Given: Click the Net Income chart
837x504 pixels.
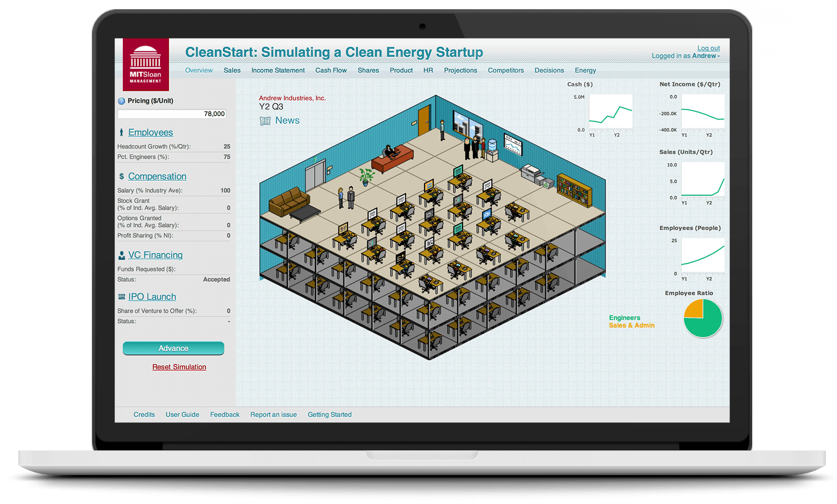Looking at the screenshot, I should [x=703, y=112].
